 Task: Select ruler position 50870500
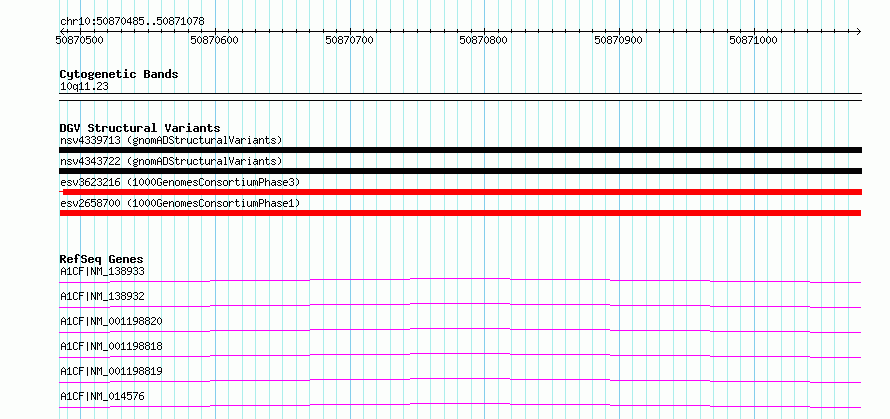(x=80, y=40)
